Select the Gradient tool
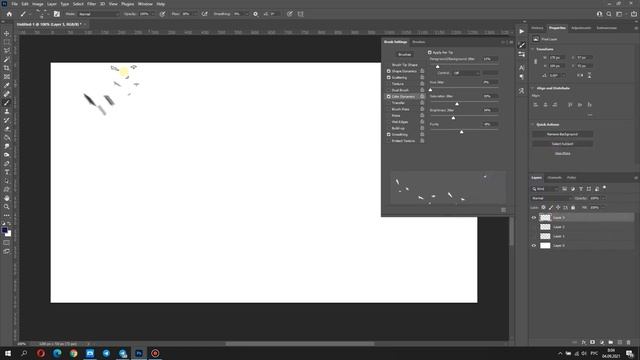This screenshot has width=640, height=360. (x=7, y=137)
